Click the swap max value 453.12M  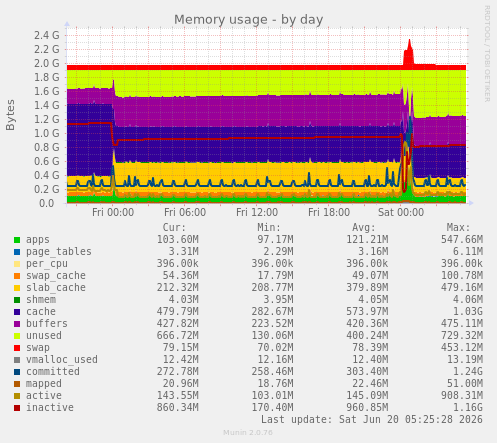(462, 348)
